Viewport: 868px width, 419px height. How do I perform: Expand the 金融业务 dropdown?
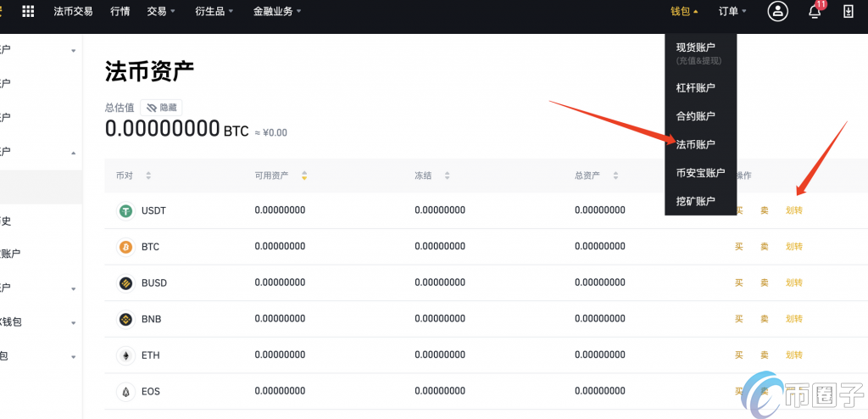click(277, 11)
